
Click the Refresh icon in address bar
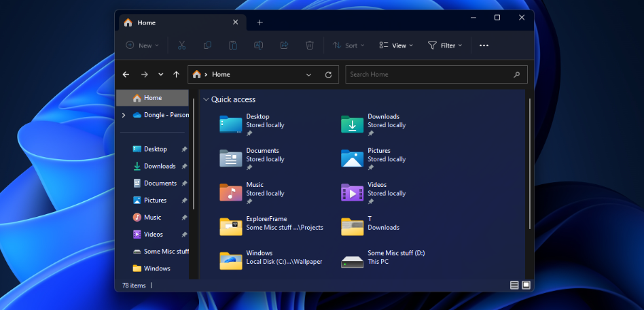click(x=328, y=74)
